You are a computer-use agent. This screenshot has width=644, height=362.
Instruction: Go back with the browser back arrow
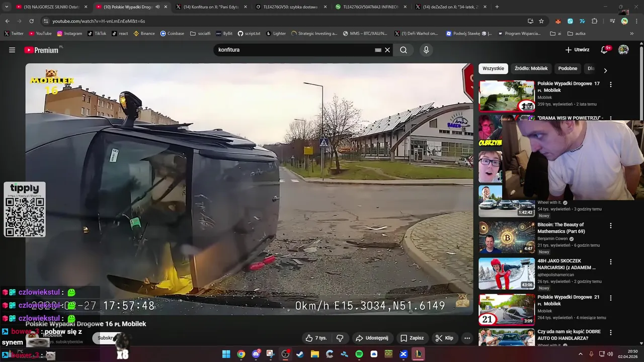[7, 21]
